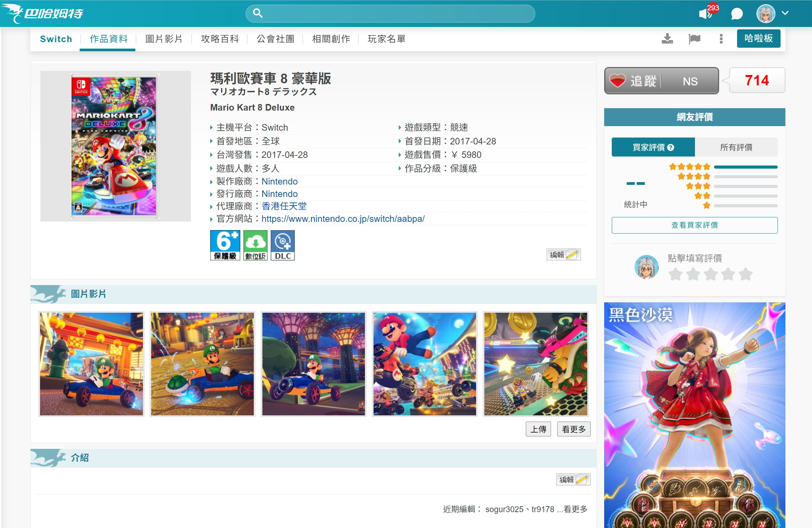Open recent editor tr9178 profile
The width and height of the screenshot is (812, 528).
pos(543,509)
